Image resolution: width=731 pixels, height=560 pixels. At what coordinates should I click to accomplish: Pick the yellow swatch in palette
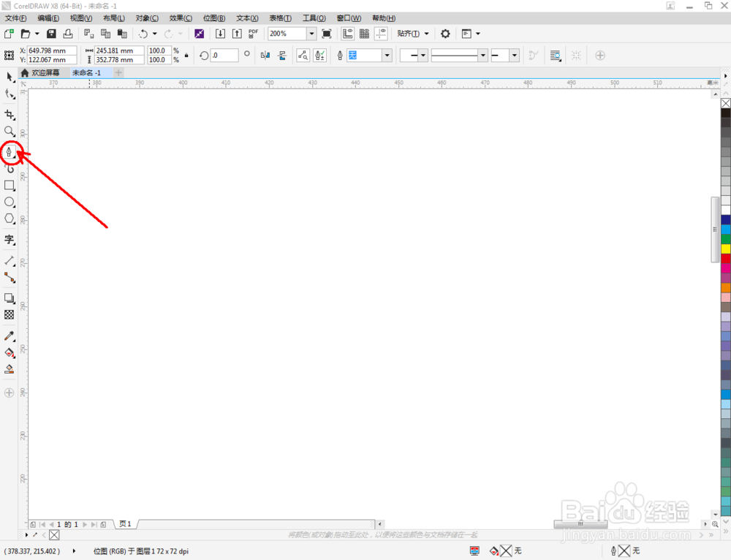(x=726, y=249)
